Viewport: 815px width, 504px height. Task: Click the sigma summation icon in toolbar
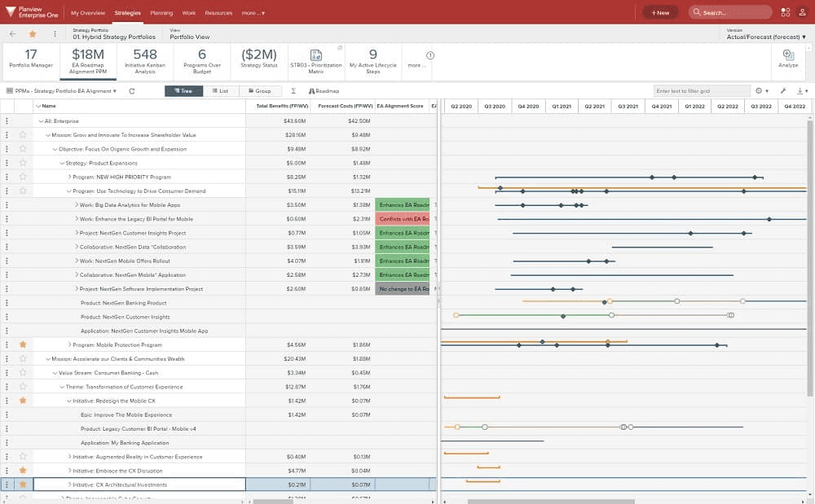[x=293, y=91]
